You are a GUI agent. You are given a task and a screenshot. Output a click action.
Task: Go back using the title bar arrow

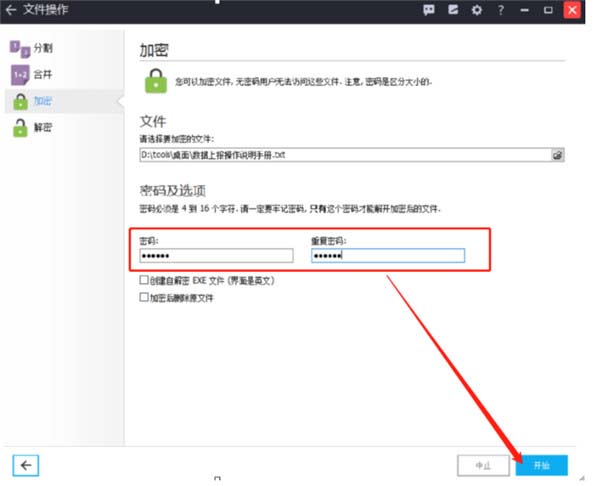11,9
